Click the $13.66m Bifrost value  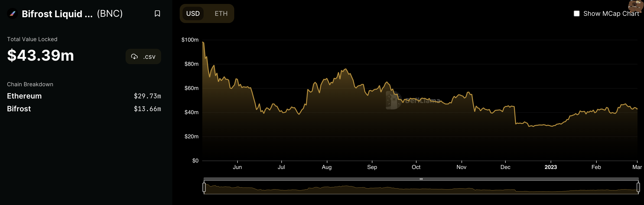(x=147, y=109)
